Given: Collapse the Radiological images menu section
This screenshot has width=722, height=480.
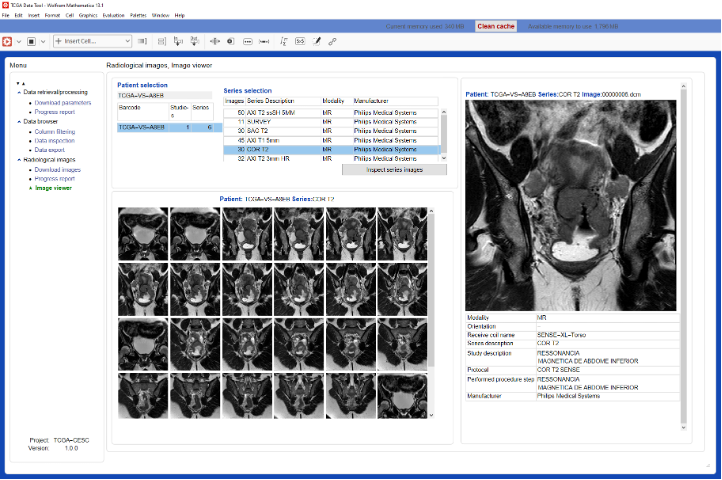Looking at the screenshot, I should pyautogui.click(x=19, y=159).
